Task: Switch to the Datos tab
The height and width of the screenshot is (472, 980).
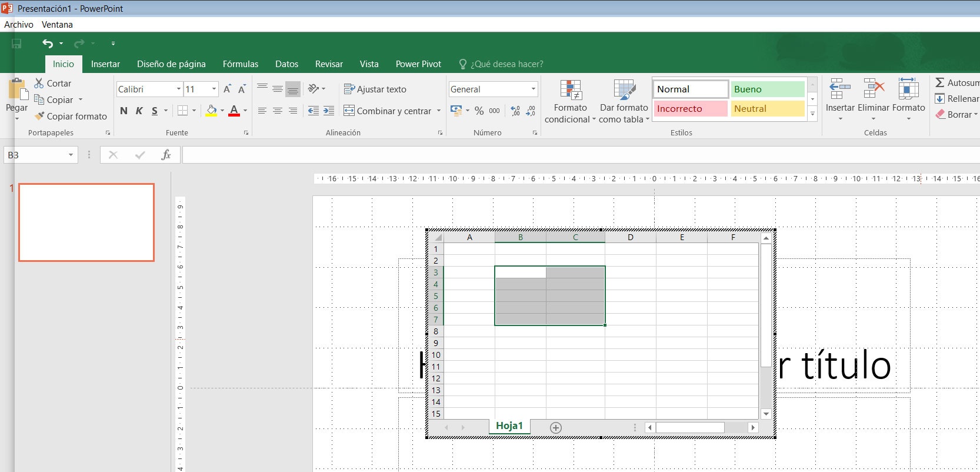Action: click(286, 64)
